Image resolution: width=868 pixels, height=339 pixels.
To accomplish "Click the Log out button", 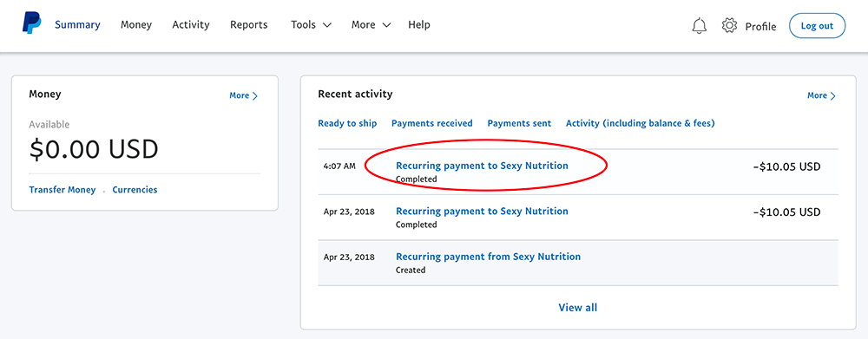I will tap(817, 26).
